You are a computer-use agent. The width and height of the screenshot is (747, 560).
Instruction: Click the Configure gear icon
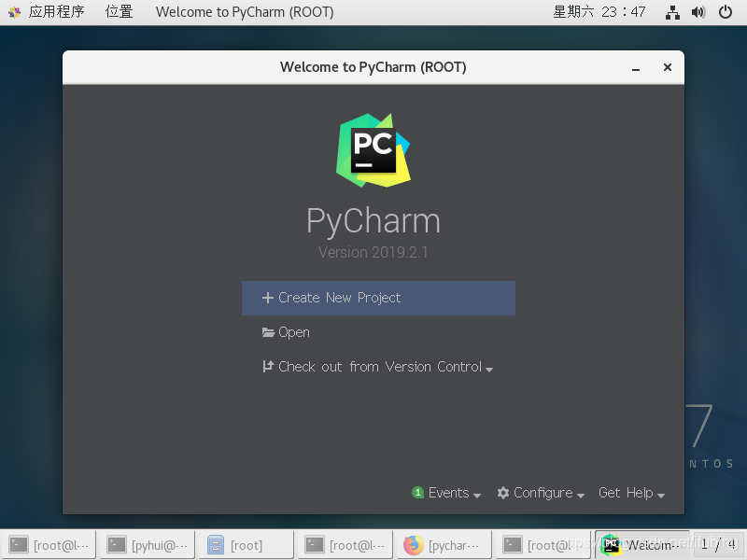tap(503, 493)
